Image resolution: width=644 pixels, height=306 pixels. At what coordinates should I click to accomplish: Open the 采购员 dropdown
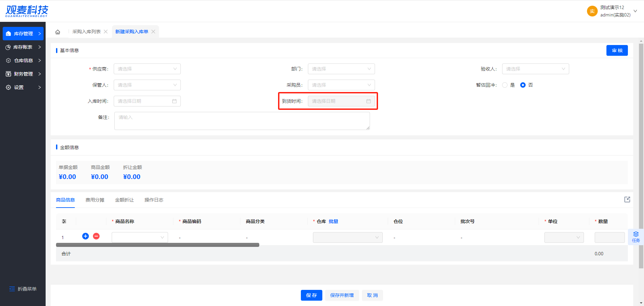[x=341, y=85]
